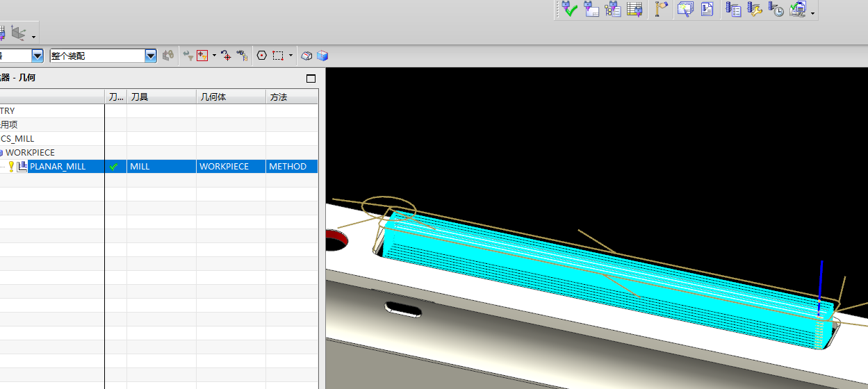
Task: Open the shop documentation page icon
Action: (x=707, y=9)
